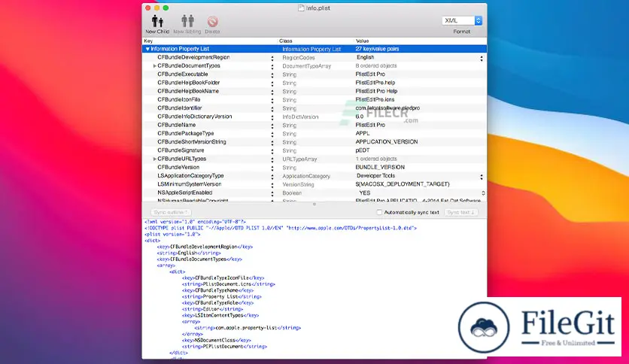Open class popup for CFBundleShortVersionString row
The height and width of the screenshot is (364, 629).
tap(272, 142)
